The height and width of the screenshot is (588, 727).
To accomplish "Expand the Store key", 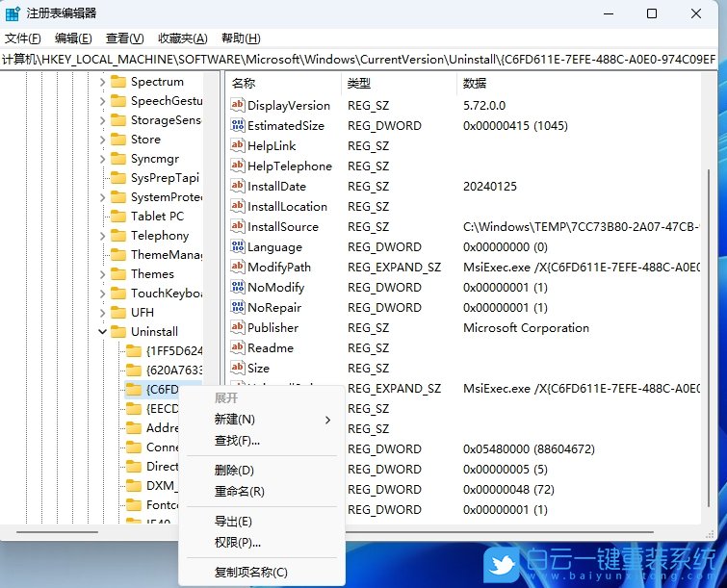I will [102, 140].
